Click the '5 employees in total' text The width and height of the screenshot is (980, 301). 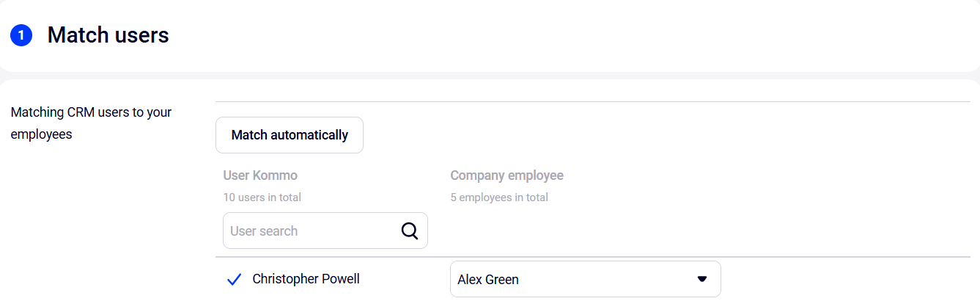point(498,197)
